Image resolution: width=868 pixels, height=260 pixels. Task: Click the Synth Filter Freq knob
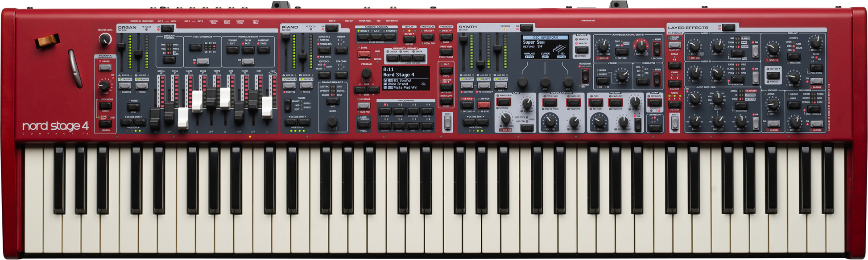[599, 121]
